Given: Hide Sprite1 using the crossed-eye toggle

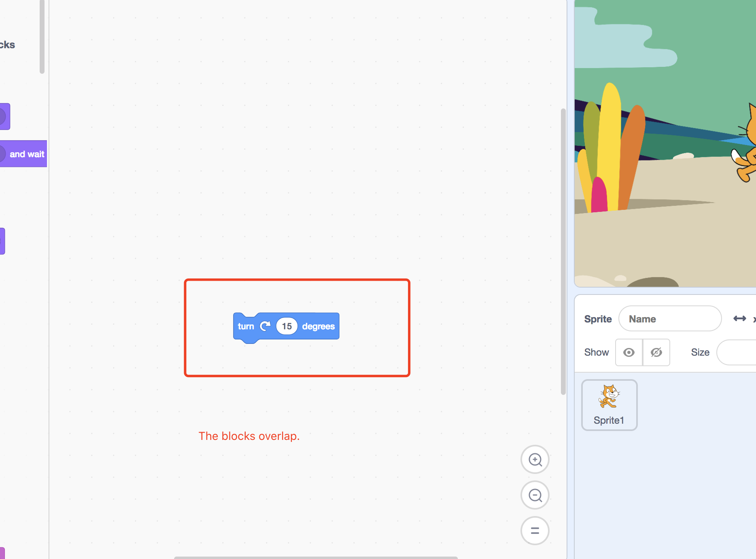Looking at the screenshot, I should pyautogui.click(x=656, y=352).
